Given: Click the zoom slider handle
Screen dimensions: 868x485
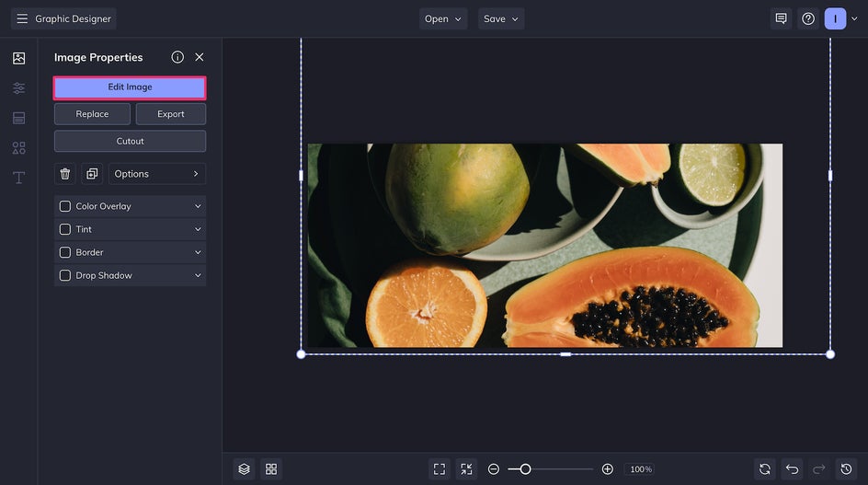Looking at the screenshot, I should click(x=525, y=469).
